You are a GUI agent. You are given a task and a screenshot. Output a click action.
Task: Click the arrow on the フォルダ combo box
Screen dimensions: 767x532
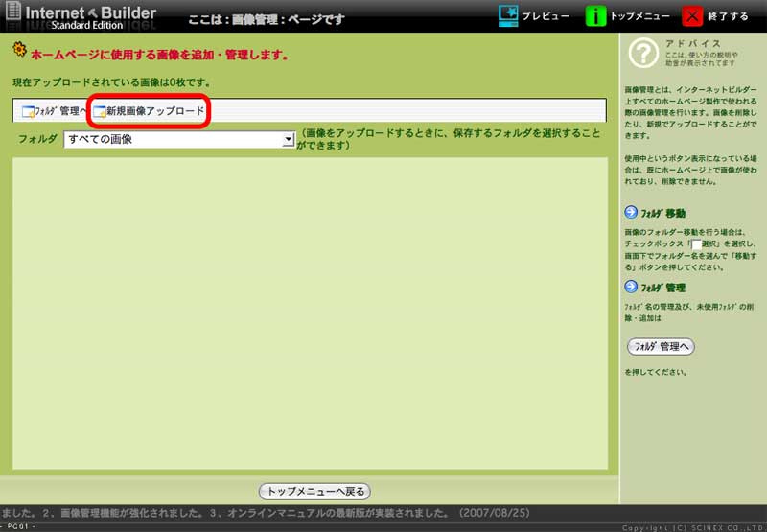click(x=288, y=140)
